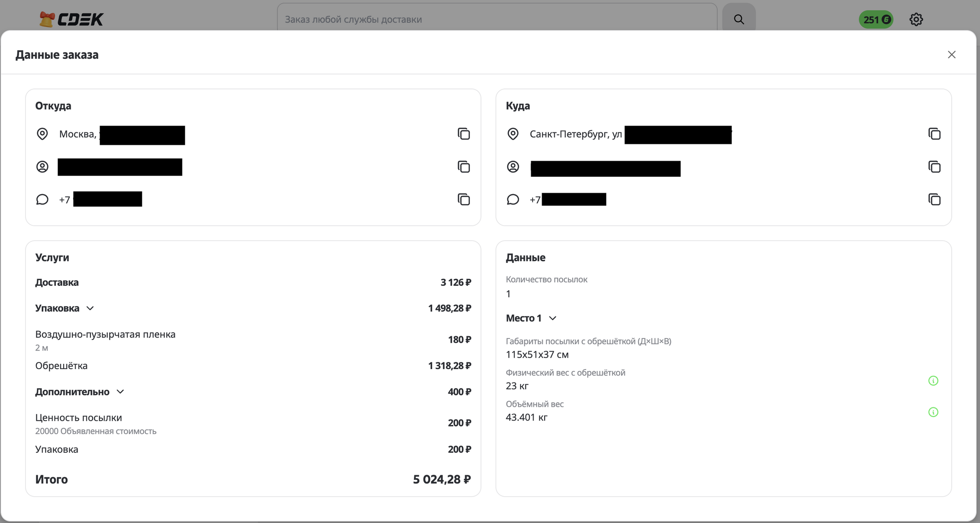Image resolution: width=980 pixels, height=523 pixels.
Task: Open info for Физический вес с обрешёткой
Action: (933, 381)
